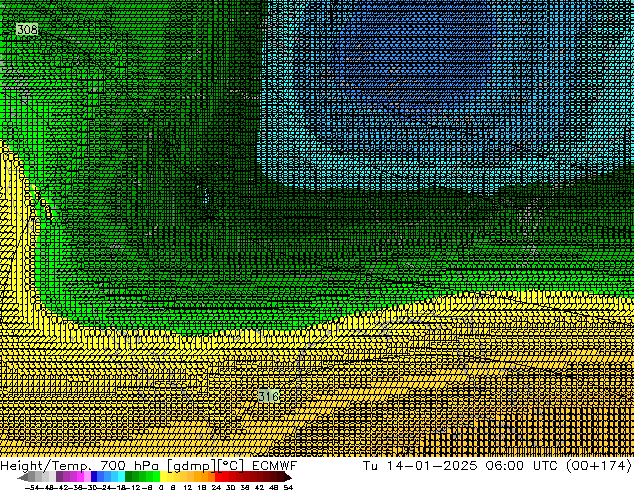Click the gray left arrow of the color scale

[23, 477]
